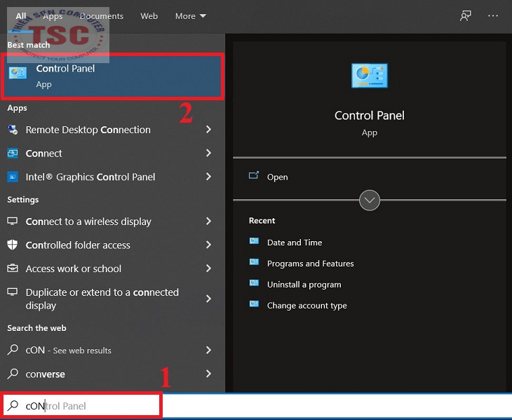The width and height of the screenshot is (512, 420).
Task: Open the recent Date and Time item
Action: tap(295, 243)
